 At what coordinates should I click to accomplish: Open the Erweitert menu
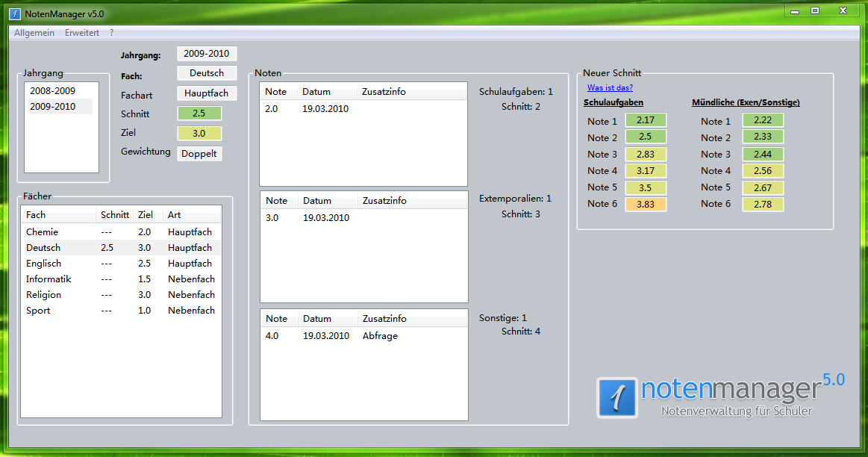click(82, 33)
